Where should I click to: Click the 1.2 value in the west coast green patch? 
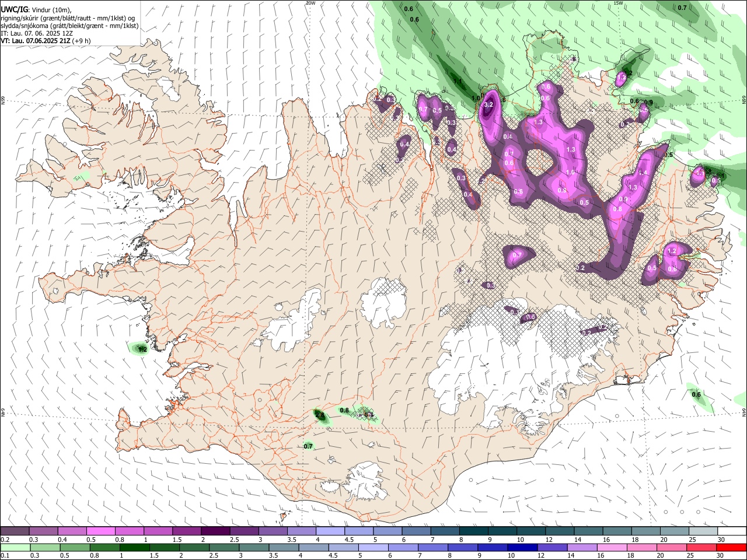coord(142,349)
